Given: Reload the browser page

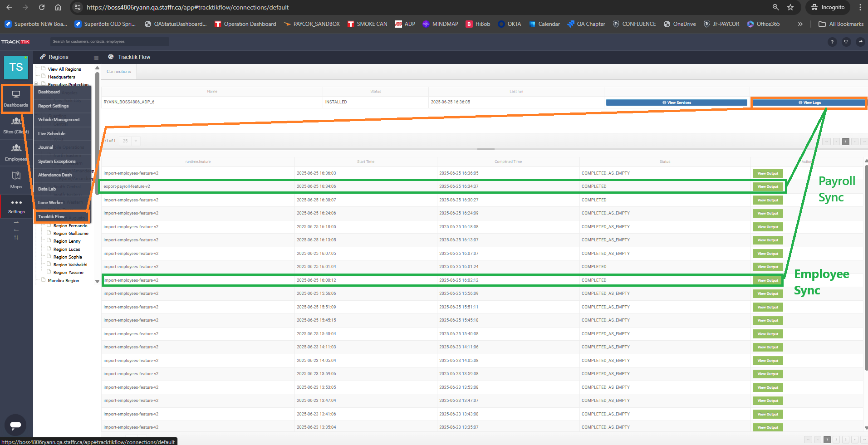Looking at the screenshot, I should [41, 7].
